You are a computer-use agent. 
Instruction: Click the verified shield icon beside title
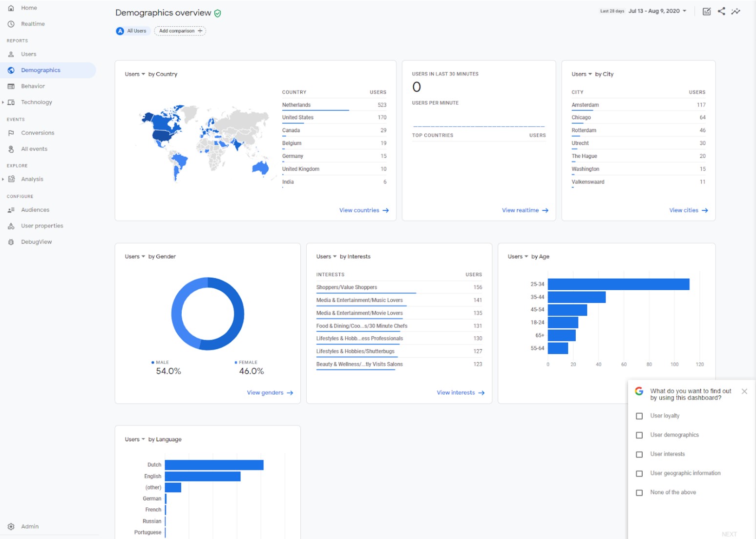[x=218, y=13]
